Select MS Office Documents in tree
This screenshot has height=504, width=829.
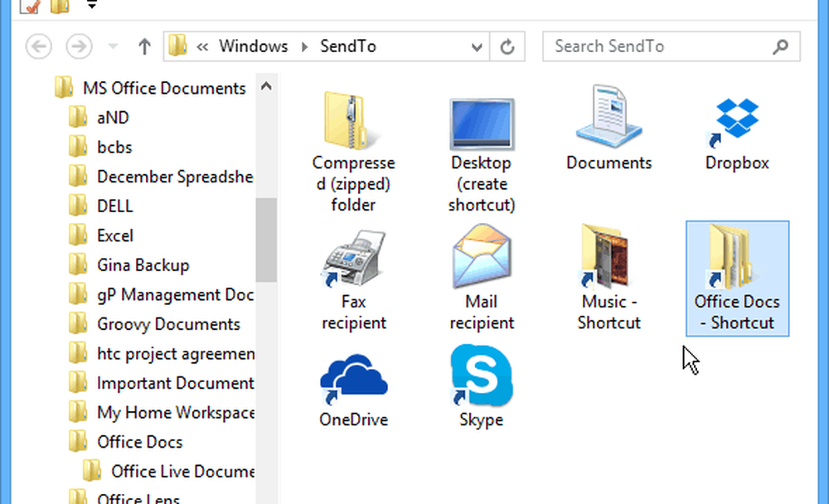(164, 88)
